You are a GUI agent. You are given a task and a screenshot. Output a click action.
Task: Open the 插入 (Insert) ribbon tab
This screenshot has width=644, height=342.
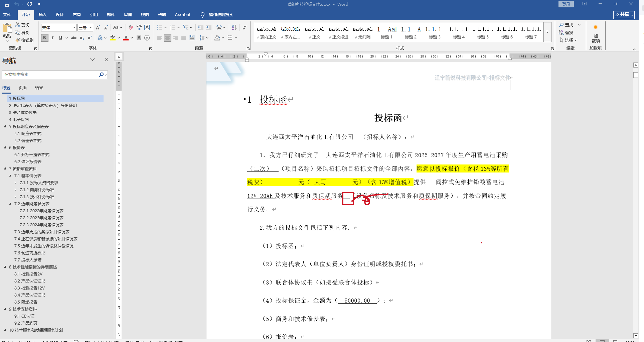[42, 15]
